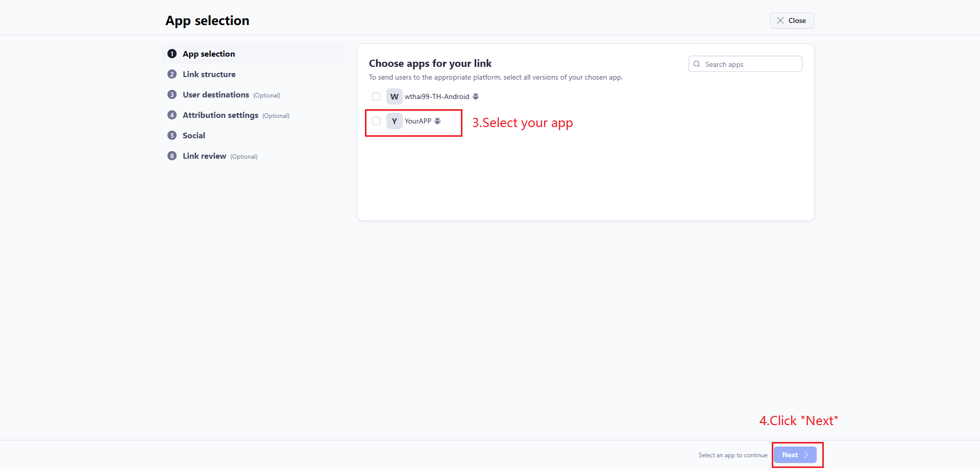Click Android icon beside YourAPP
980x469 pixels.
437,121
